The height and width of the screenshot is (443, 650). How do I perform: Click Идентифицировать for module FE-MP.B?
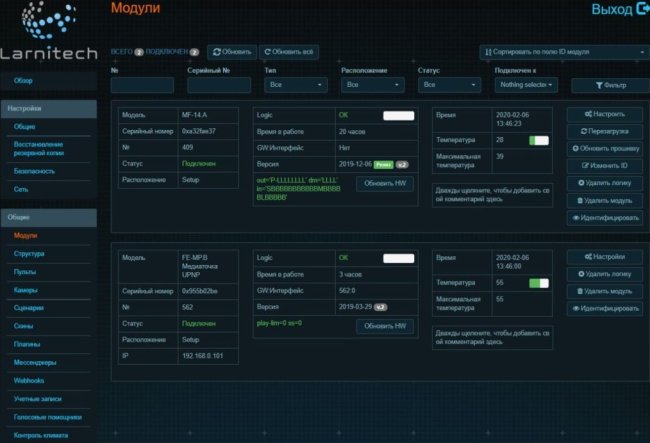point(604,308)
